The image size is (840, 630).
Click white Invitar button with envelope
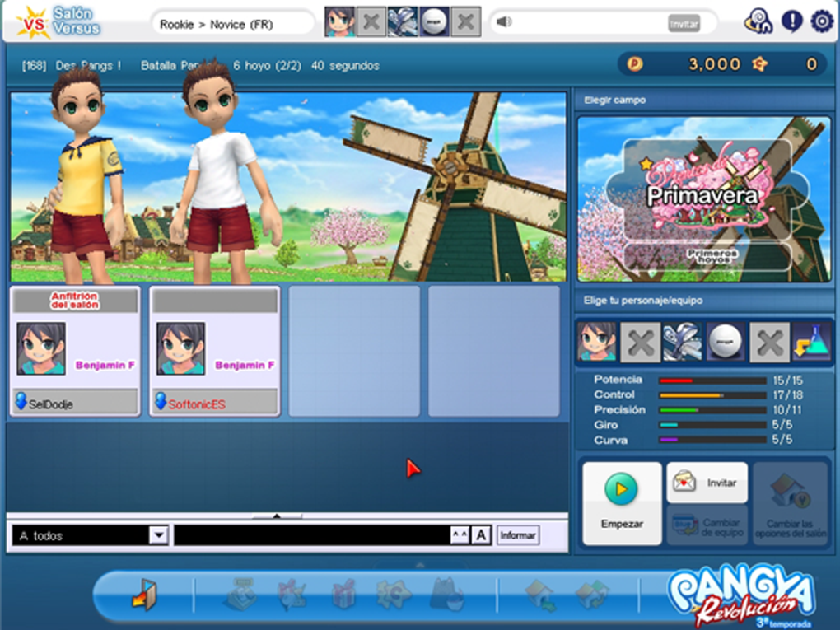click(707, 482)
